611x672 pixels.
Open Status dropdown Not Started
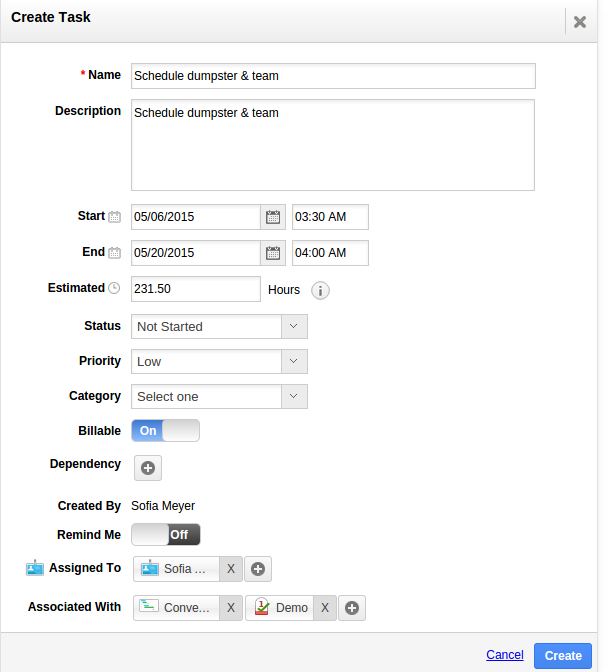coord(219,327)
